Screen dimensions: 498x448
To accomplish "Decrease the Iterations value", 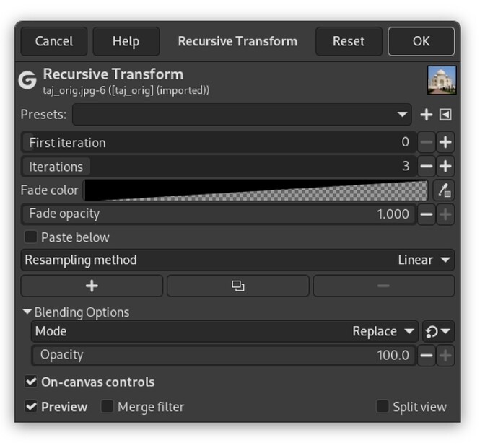I will click(x=427, y=167).
